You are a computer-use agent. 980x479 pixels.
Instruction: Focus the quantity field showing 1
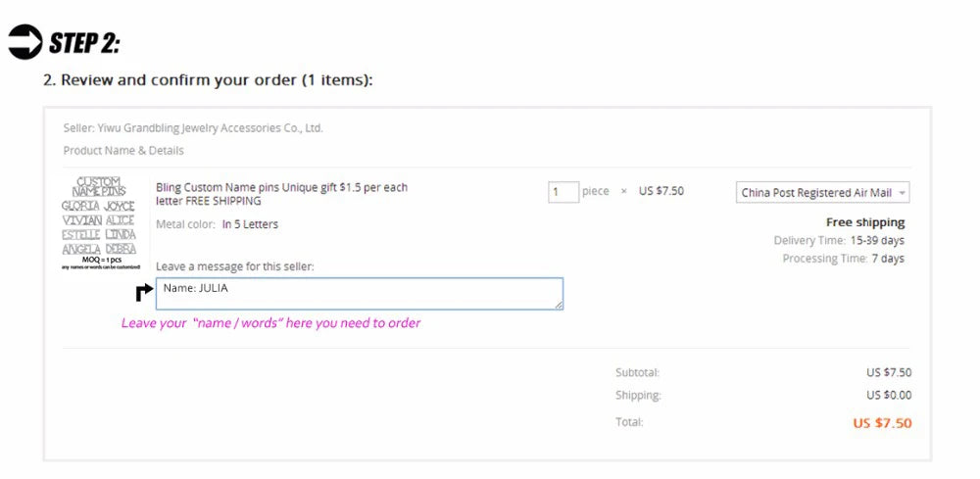[563, 192]
